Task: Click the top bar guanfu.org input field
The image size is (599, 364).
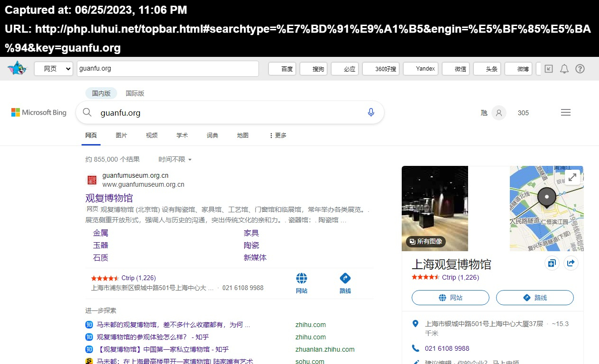Action: (x=168, y=69)
